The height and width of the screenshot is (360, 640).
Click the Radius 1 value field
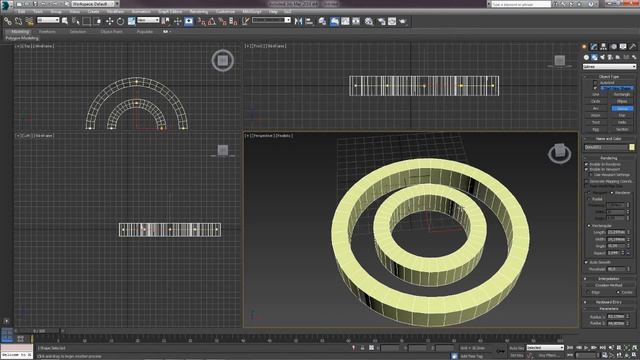(x=616, y=316)
